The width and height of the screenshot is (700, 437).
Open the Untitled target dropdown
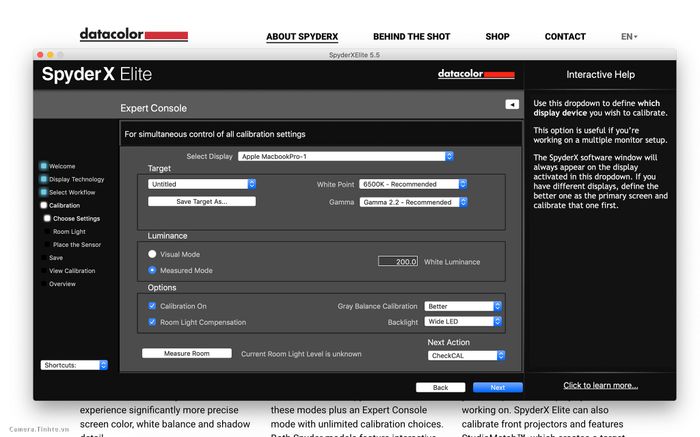[x=202, y=184]
